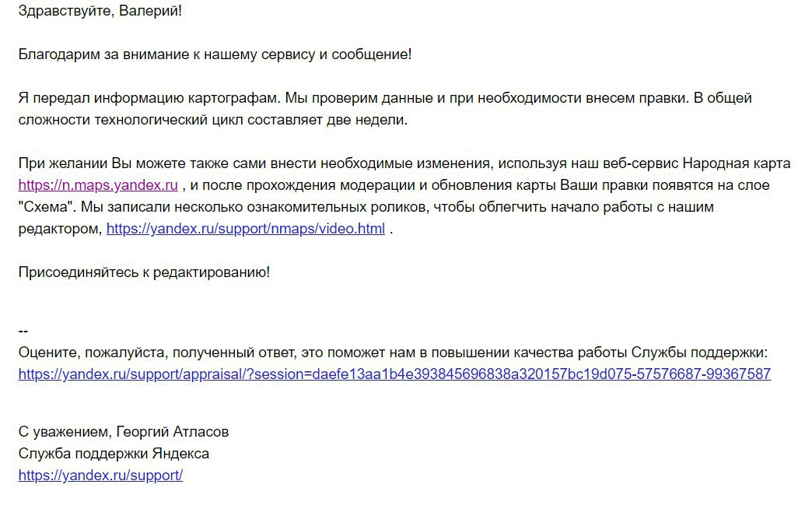Click the sentence "Я передал информацию картографам"
The width and height of the screenshot is (812, 509).
pyautogui.click(x=149, y=98)
